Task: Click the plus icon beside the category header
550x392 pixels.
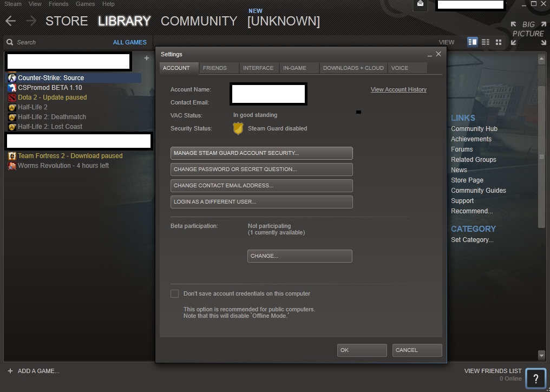Action: point(147,58)
